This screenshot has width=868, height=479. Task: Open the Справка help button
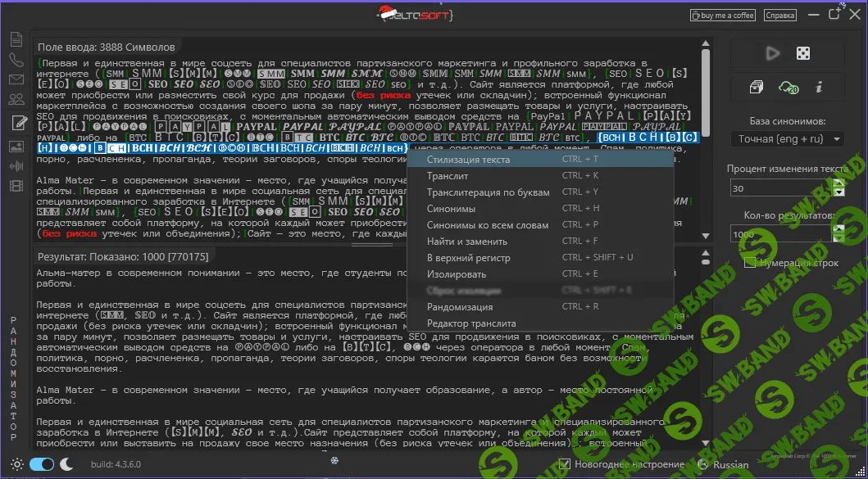(x=779, y=16)
